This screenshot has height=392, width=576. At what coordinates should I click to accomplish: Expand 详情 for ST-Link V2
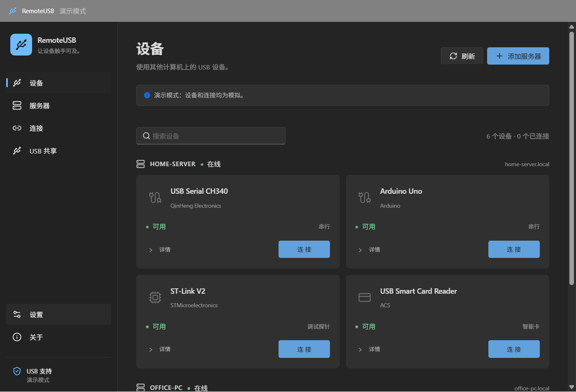pyautogui.click(x=160, y=349)
